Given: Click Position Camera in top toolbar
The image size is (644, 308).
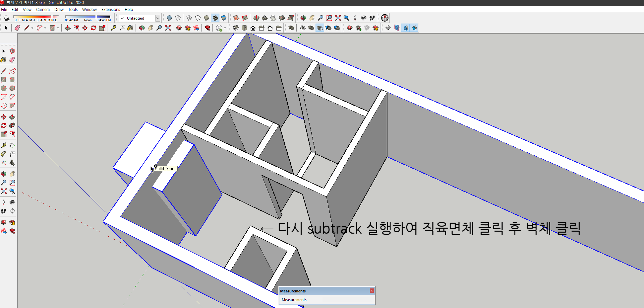Looking at the screenshot, I should (355, 18).
